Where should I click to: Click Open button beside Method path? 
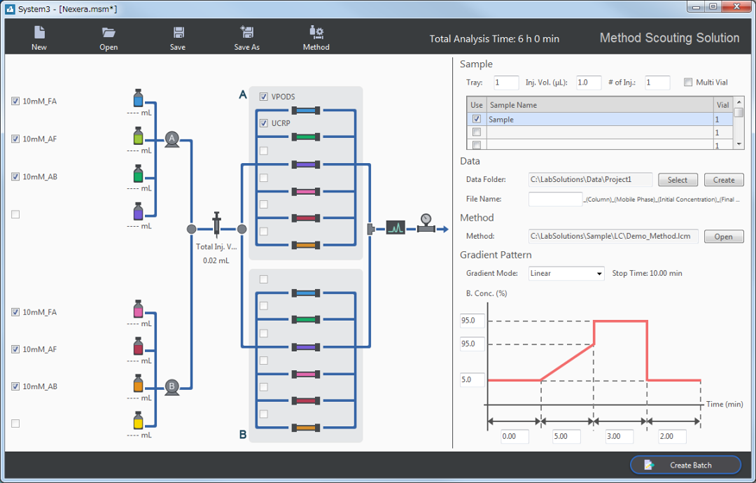click(722, 237)
